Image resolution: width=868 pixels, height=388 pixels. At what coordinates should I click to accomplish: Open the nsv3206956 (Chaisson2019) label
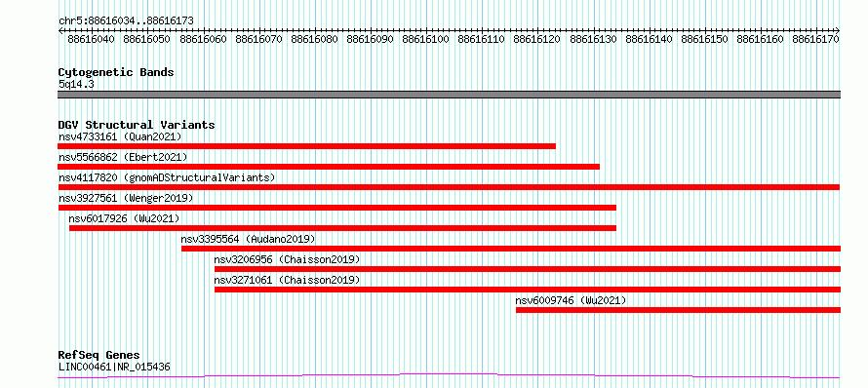pyautogui.click(x=287, y=259)
